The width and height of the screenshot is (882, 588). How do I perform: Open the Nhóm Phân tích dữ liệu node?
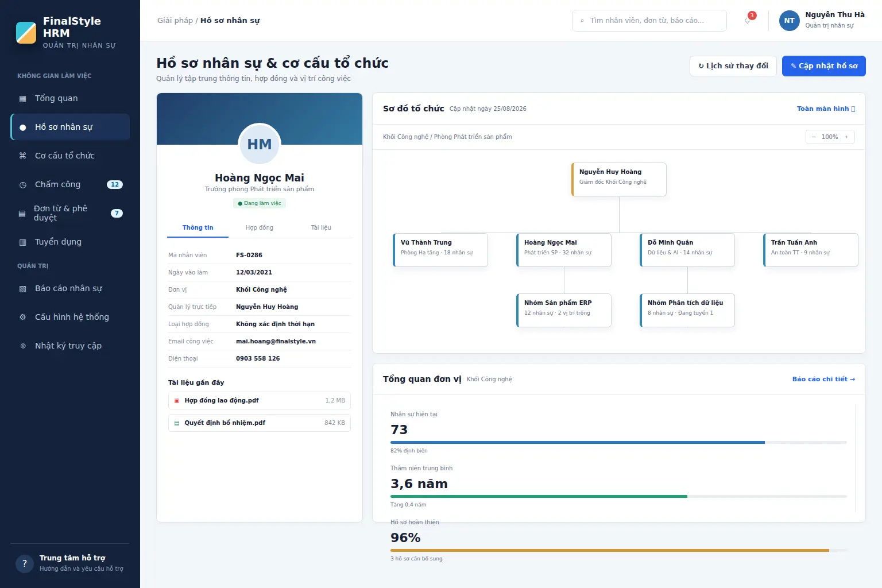687,310
